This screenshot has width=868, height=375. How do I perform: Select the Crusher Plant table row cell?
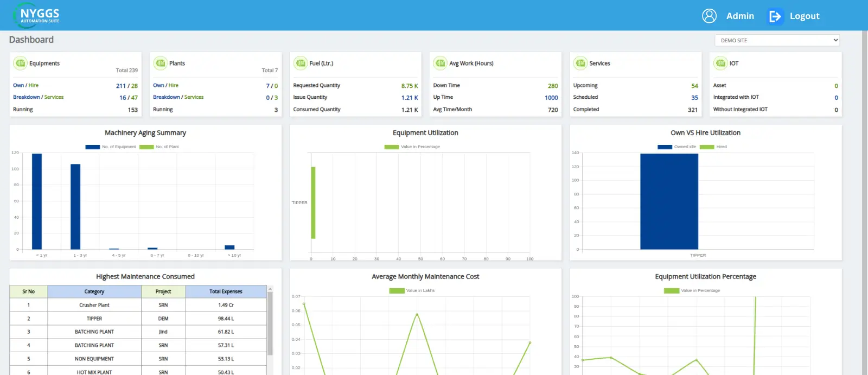[94, 305]
